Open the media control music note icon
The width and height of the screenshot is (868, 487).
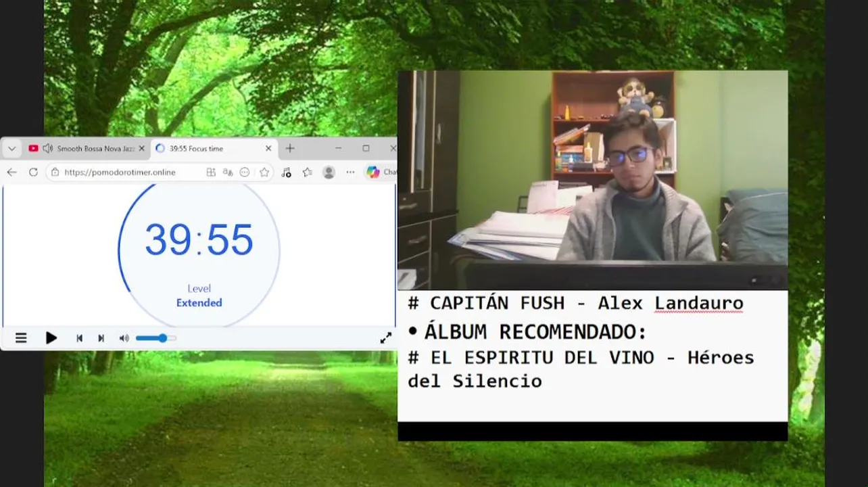(x=286, y=172)
